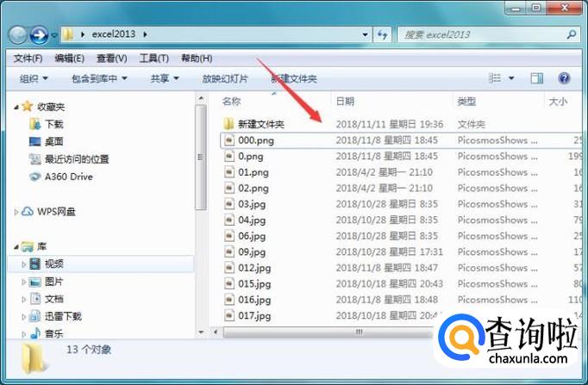Open the 文件(F) menu
The image size is (588, 385).
pos(28,58)
